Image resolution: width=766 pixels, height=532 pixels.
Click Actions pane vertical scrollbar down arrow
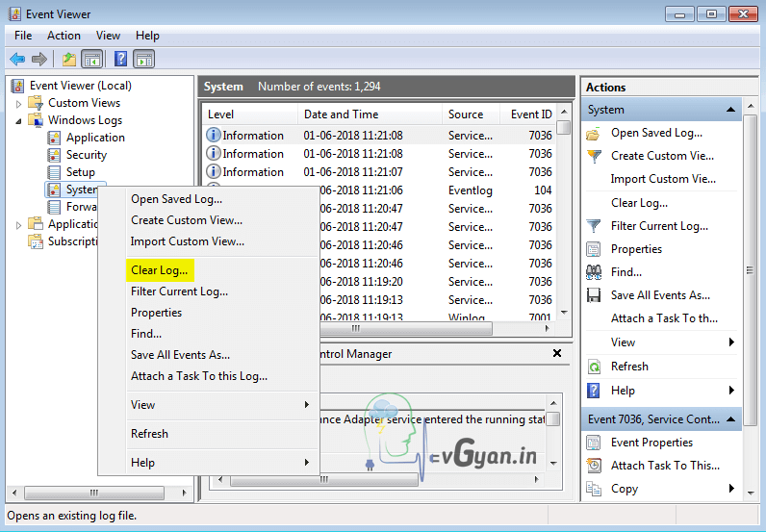[751, 493]
